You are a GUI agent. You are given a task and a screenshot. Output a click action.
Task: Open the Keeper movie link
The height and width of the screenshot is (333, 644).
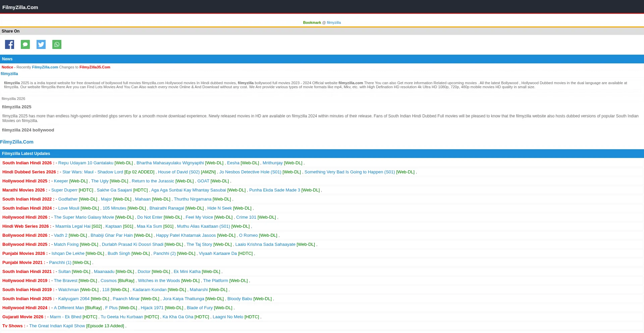pyautogui.click(x=61, y=181)
